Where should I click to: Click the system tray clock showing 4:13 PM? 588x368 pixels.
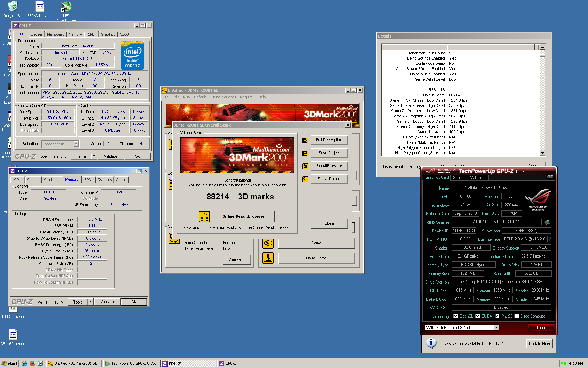click(x=576, y=363)
